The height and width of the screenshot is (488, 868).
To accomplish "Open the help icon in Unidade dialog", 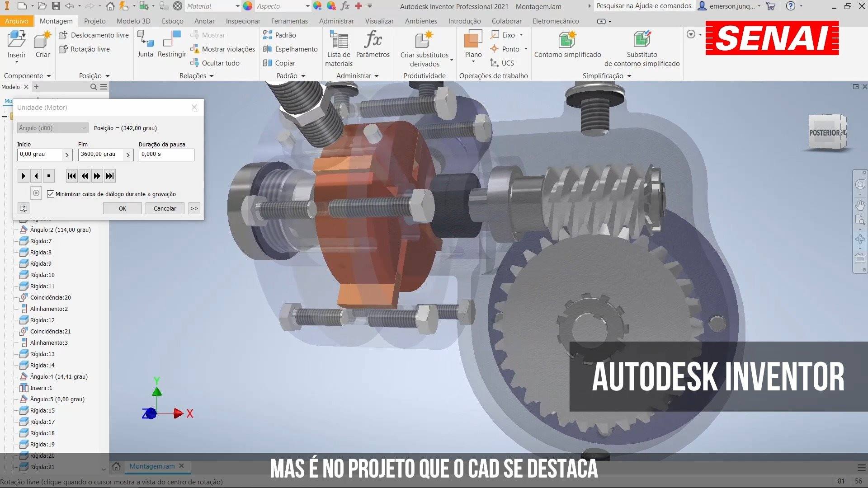I will [x=24, y=208].
